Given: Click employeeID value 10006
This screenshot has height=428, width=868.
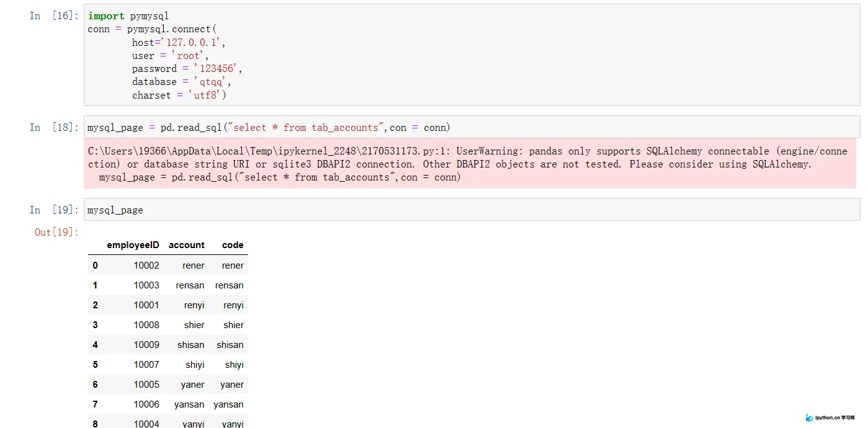Looking at the screenshot, I should click(146, 404).
